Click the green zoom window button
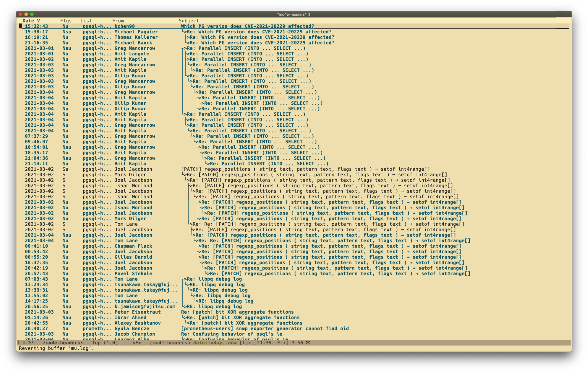Viewport: 588px width, 373px height. [x=32, y=14]
